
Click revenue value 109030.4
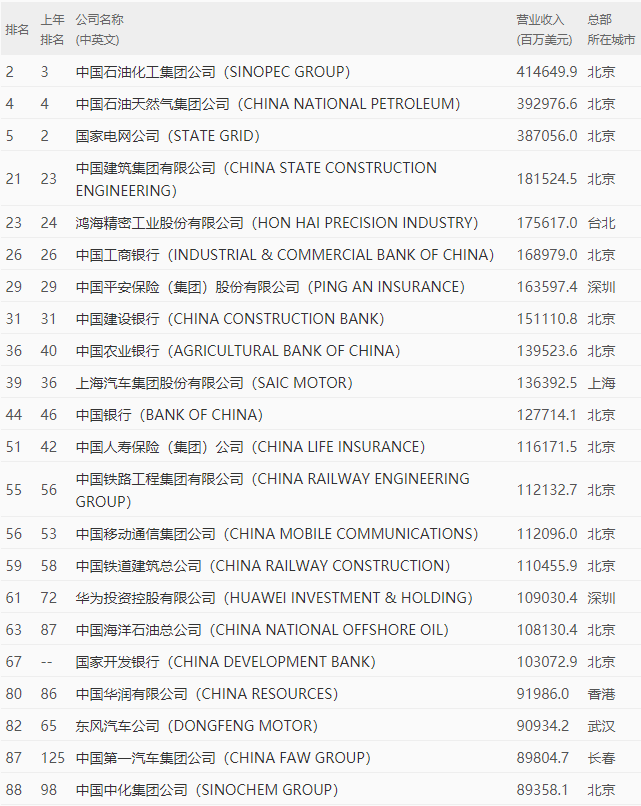[x=547, y=597]
